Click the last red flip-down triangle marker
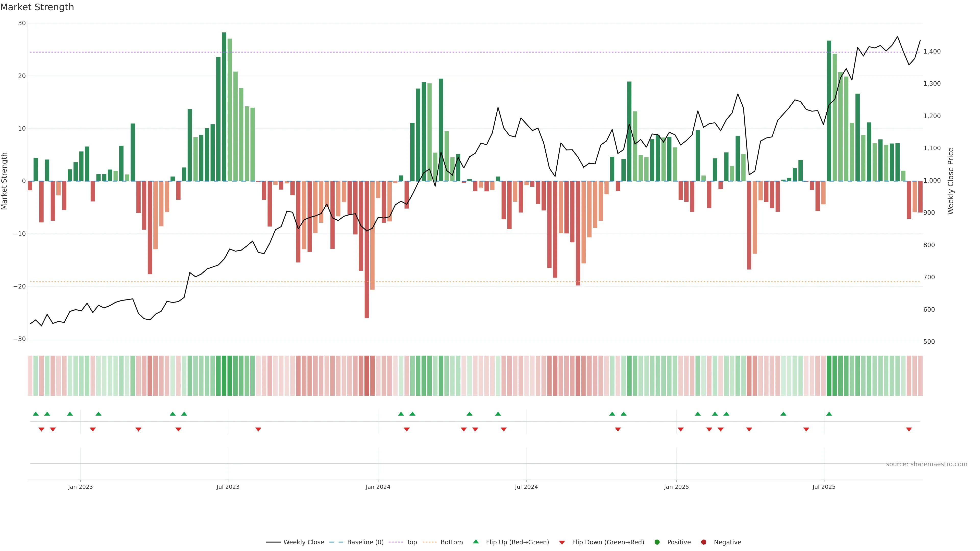The width and height of the screenshot is (980, 551). [x=909, y=429]
